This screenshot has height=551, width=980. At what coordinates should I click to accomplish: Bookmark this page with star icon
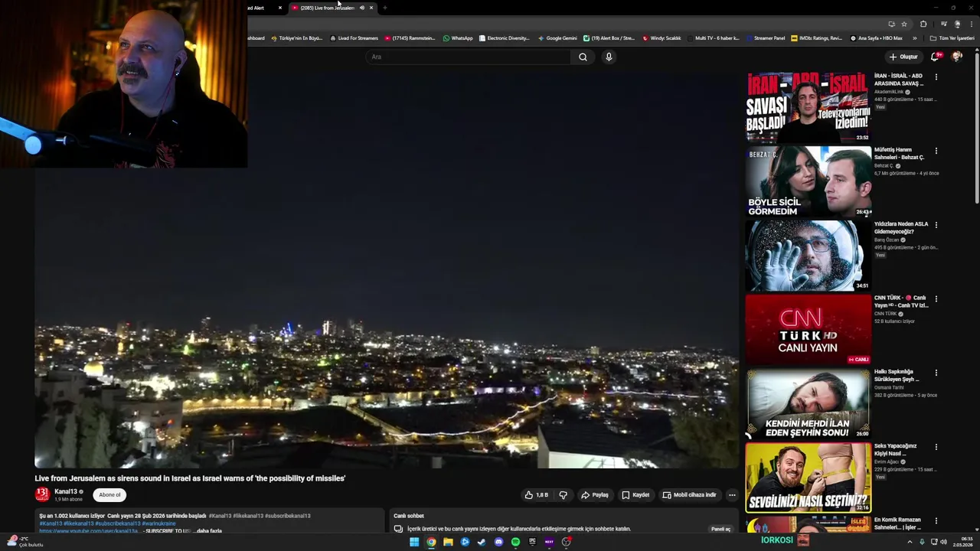point(903,24)
